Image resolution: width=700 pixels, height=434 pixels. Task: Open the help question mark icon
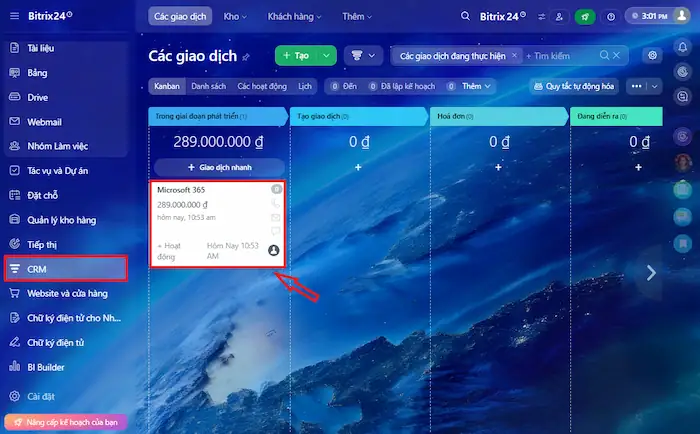tap(611, 17)
